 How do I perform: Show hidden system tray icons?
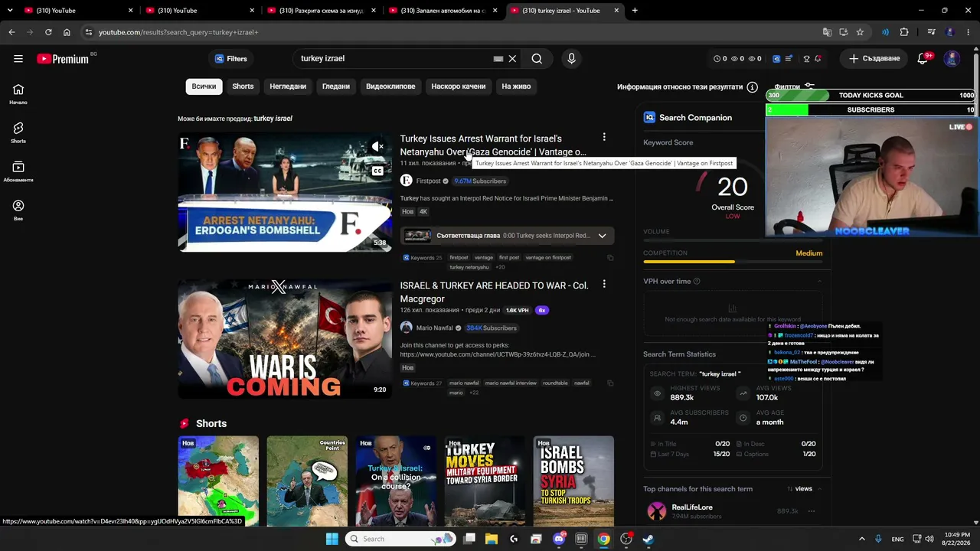861,539
